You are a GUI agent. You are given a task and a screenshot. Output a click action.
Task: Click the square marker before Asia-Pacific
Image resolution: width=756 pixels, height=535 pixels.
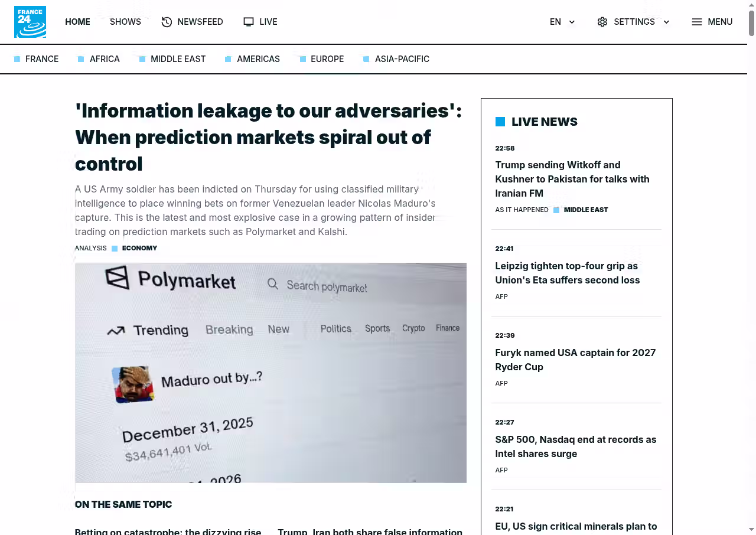click(x=366, y=59)
